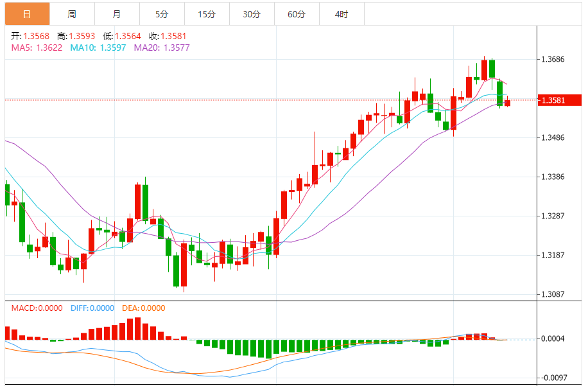Click the DEA:0.0000 label
The height and width of the screenshot is (386, 588).
coord(144,308)
